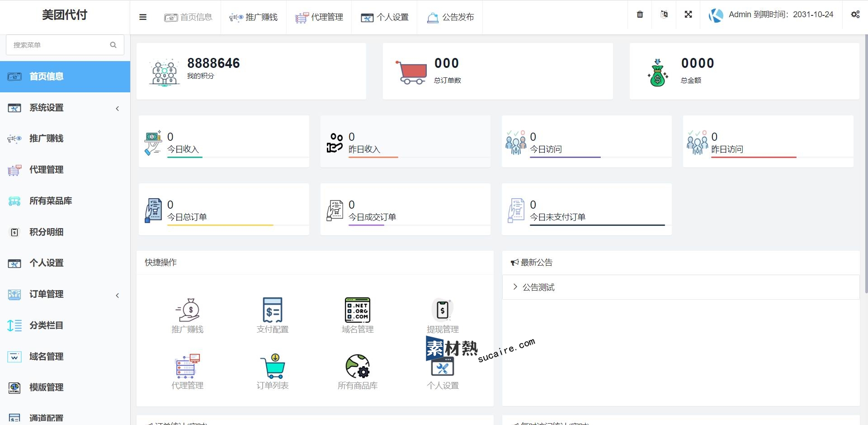Click the shopping cart icon for 总订单数

[411, 72]
